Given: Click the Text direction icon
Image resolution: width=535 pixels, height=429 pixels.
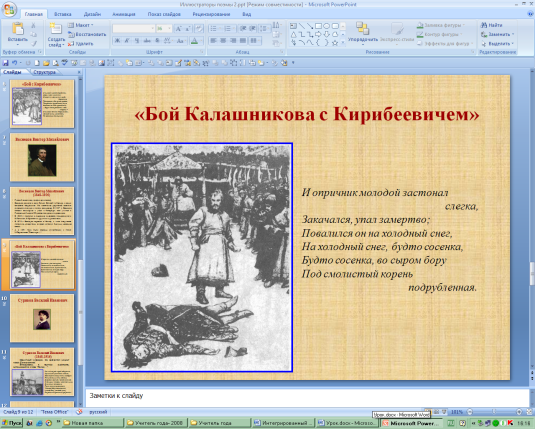Looking at the screenshot, I should [276, 25].
